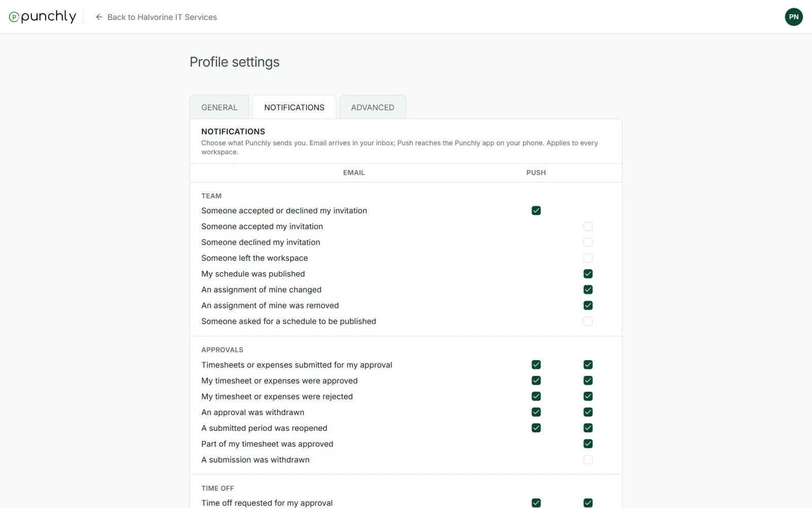Go back to Halvorine IT Services
The height and width of the screenshot is (508, 812).
click(156, 17)
